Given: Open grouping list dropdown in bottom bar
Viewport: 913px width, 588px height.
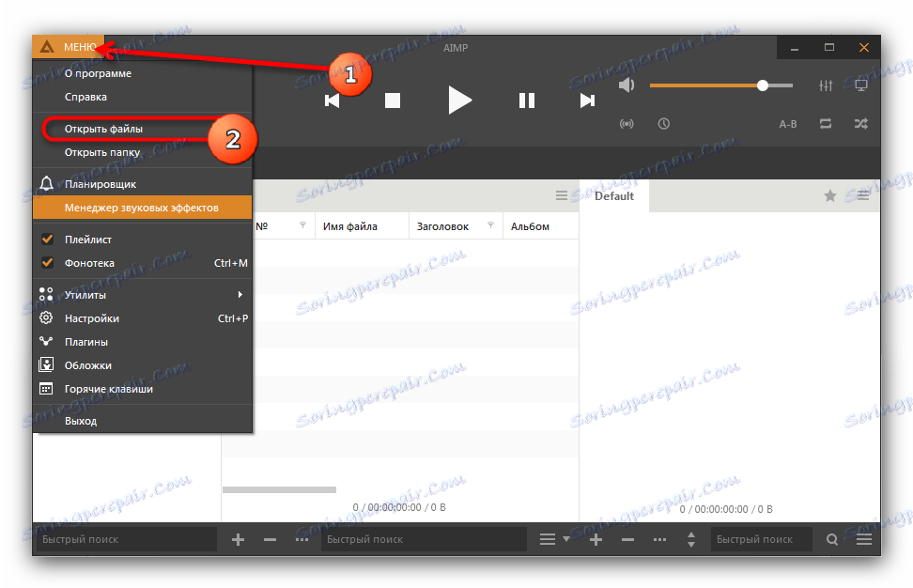Looking at the screenshot, I should coord(554,540).
